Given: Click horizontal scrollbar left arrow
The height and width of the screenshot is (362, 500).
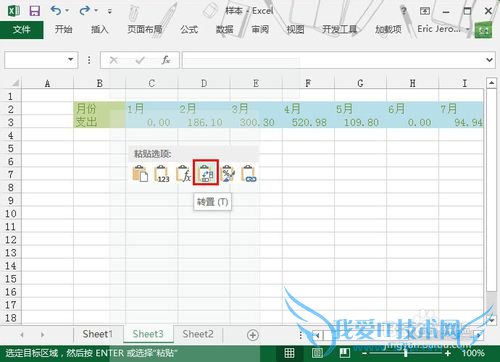Looking at the screenshot, I should [x=318, y=335].
